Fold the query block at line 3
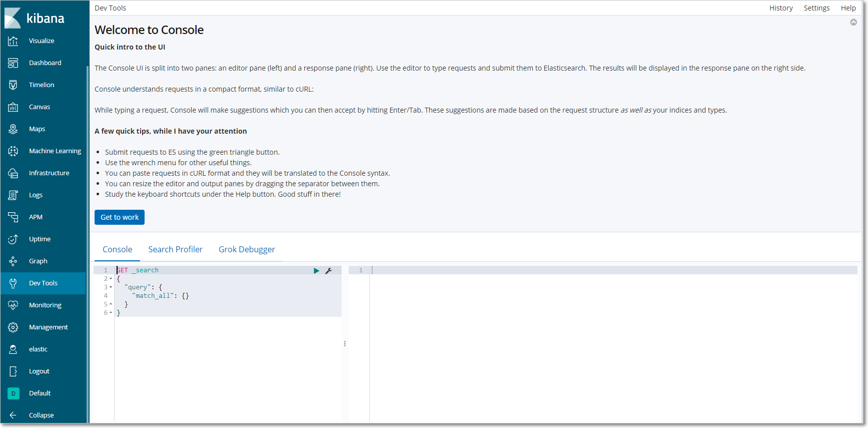Screen dimensions: 868x428 click(x=111, y=287)
